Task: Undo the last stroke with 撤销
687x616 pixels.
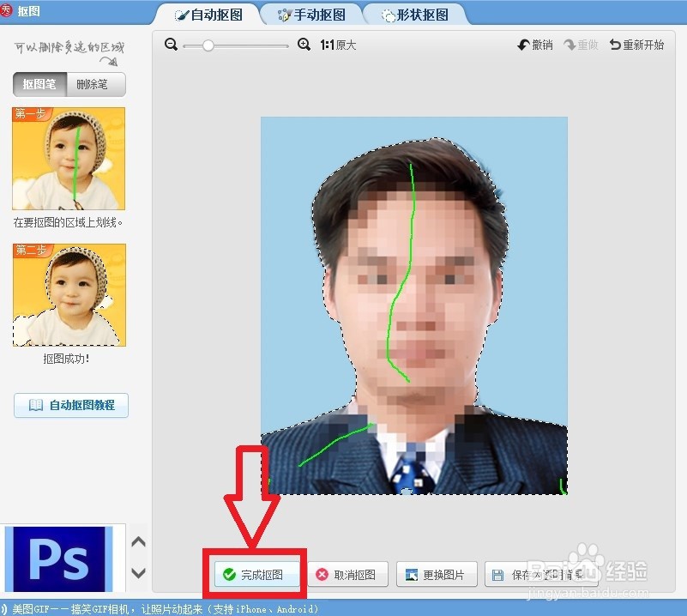Action: point(533,45)
